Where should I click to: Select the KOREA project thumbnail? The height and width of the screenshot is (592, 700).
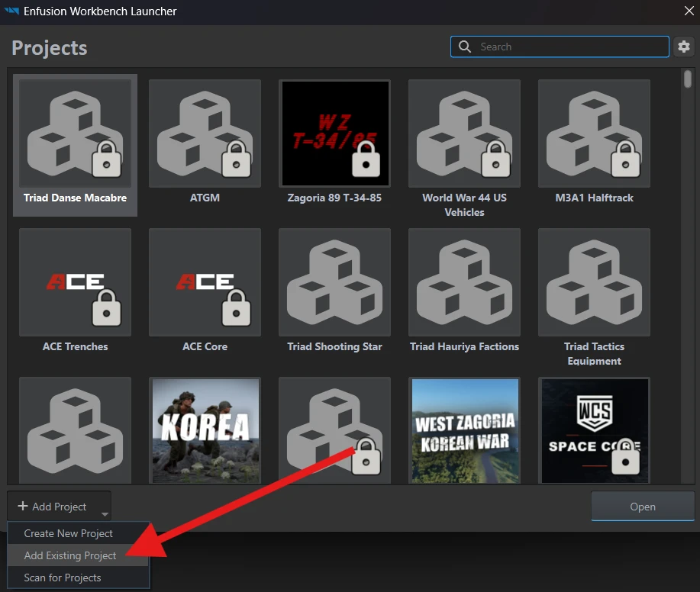[x=205, y=430]
